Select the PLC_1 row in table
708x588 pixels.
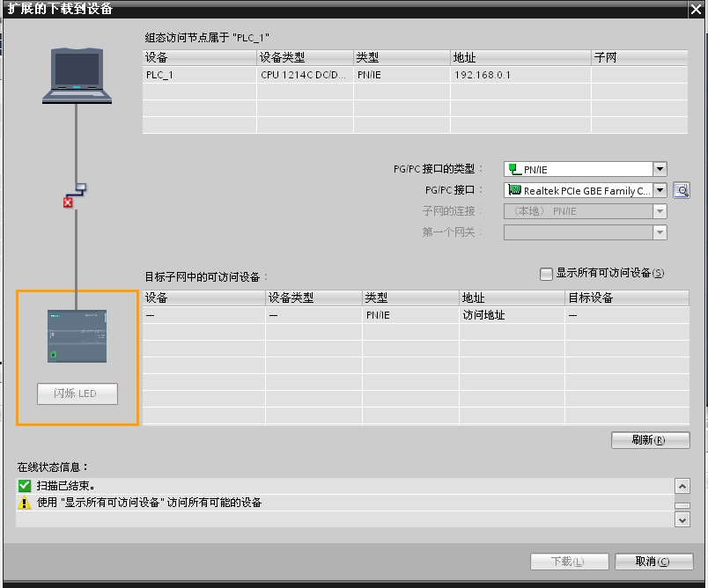tap(199, 75)
